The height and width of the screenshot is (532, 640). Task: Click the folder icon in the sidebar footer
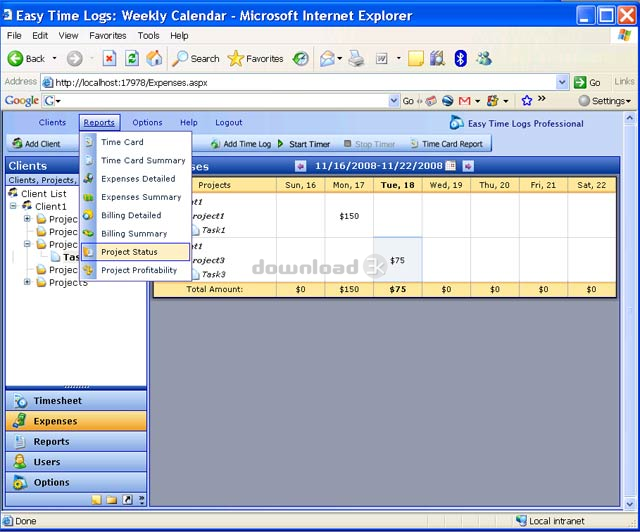[x=112, y=500]
